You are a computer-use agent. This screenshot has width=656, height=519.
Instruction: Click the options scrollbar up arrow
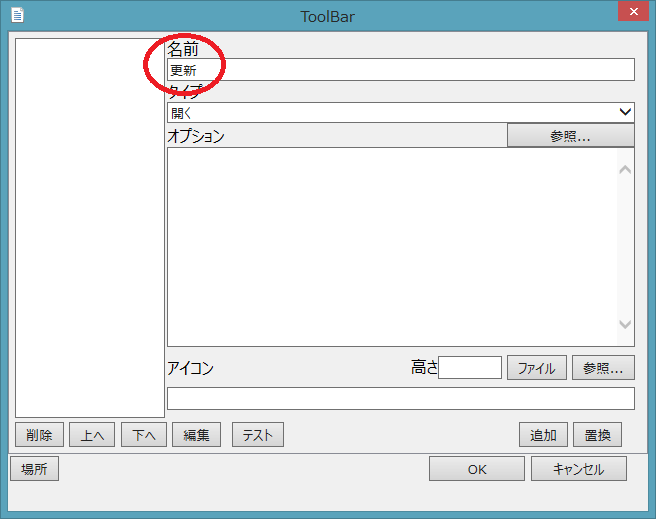click(625, 170)
